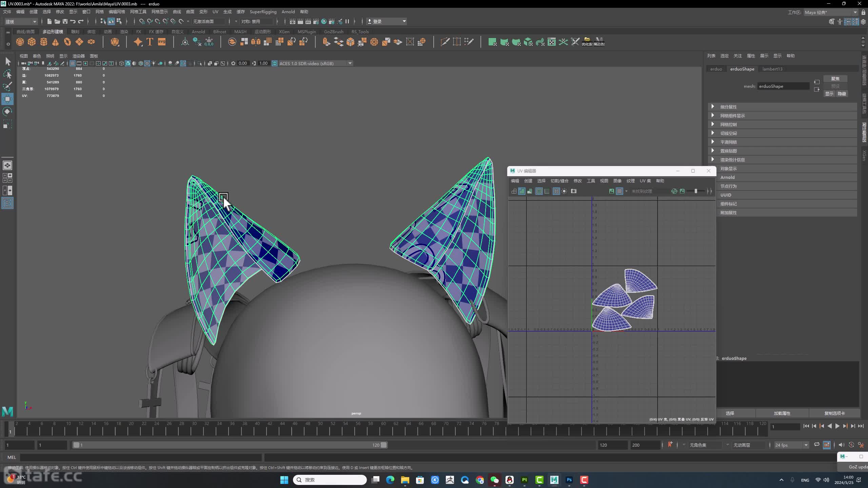Switch to the 雕刻 shelf tab

tap(75, 32)
